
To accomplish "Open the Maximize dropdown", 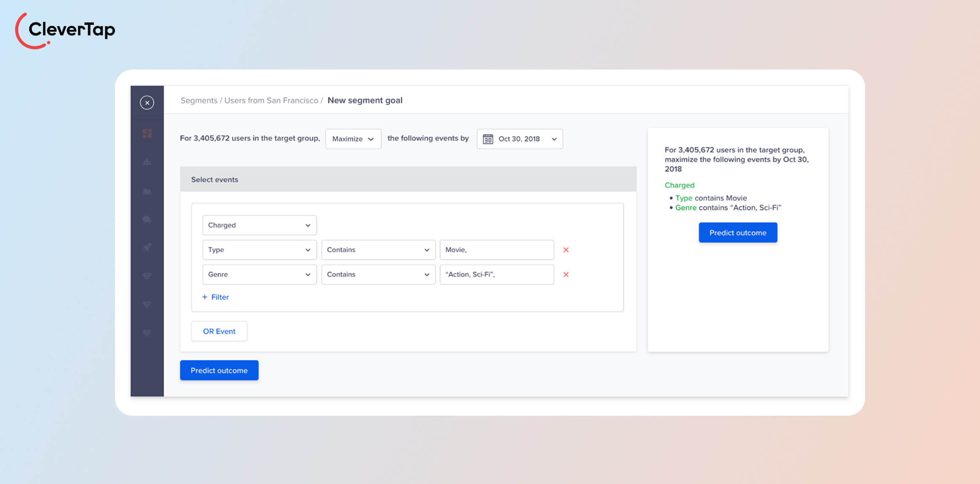I will [353, 139].
